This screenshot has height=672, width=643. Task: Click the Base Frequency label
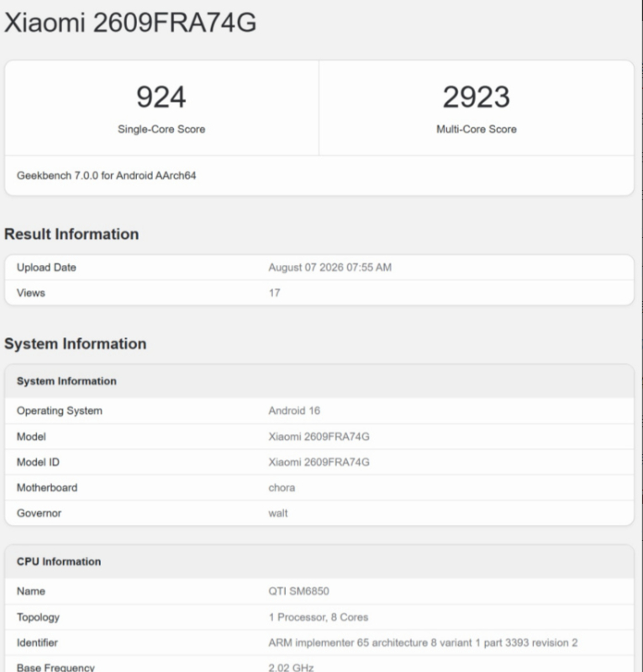pyautogui.click(x=55, y=667)
